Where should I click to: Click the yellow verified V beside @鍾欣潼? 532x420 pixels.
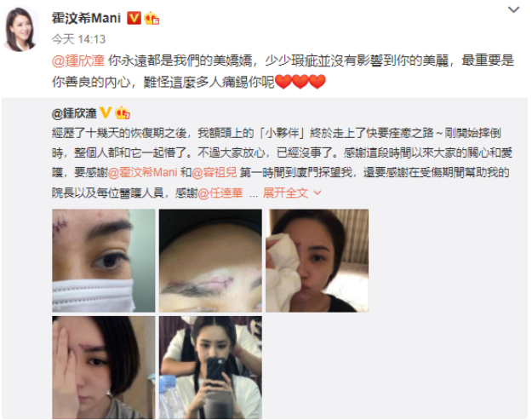[x=106, y=112]
